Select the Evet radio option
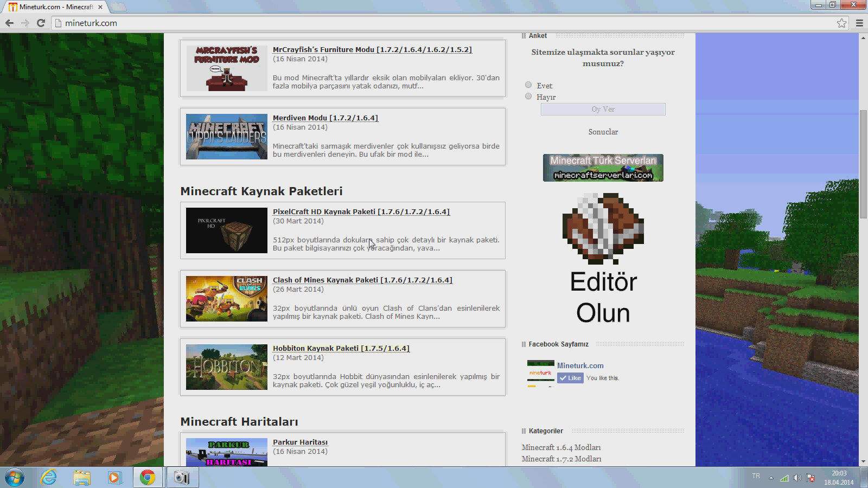Image resolution: width=868 pixels, height=488 pixels. (528, 85)
